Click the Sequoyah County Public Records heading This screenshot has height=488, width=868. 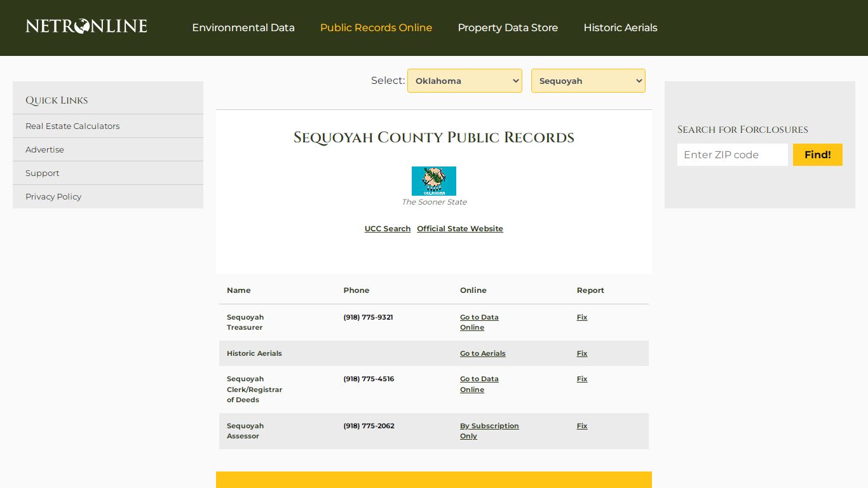pos(434,137)
